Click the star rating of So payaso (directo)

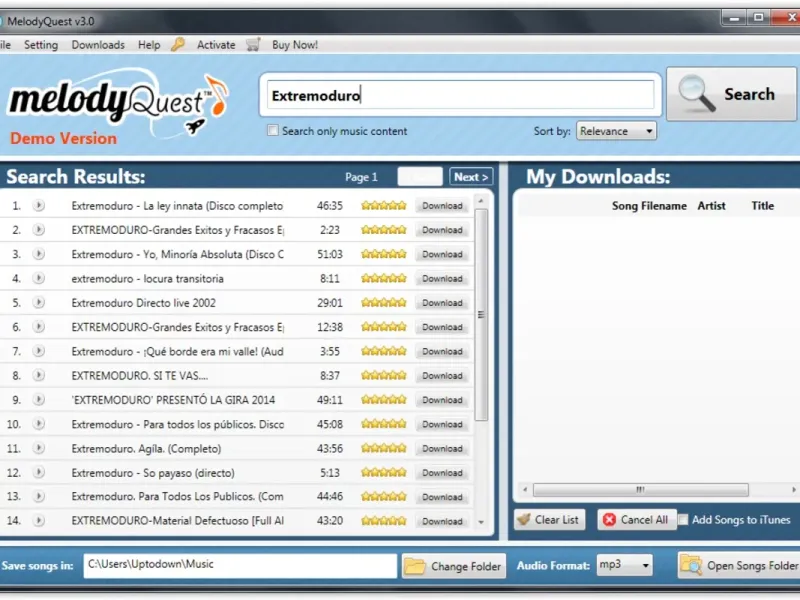coord(384,472)
